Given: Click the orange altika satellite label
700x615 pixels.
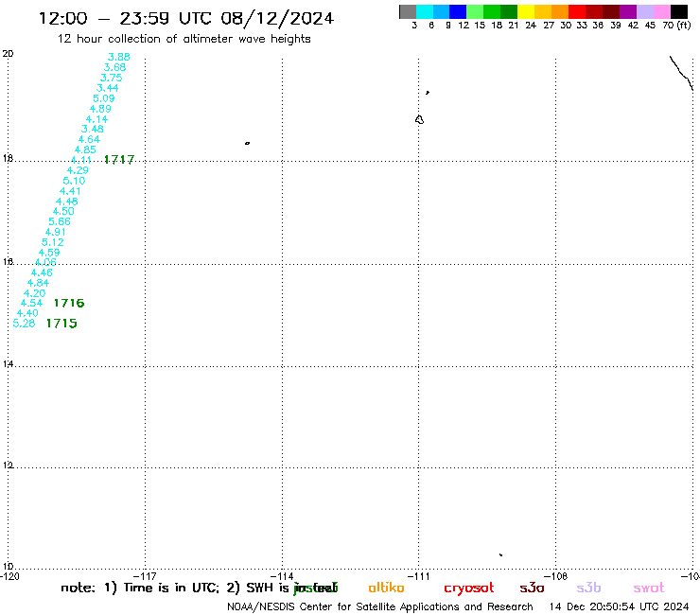Looking at the screenshot, I should click(x=386, y=588).
